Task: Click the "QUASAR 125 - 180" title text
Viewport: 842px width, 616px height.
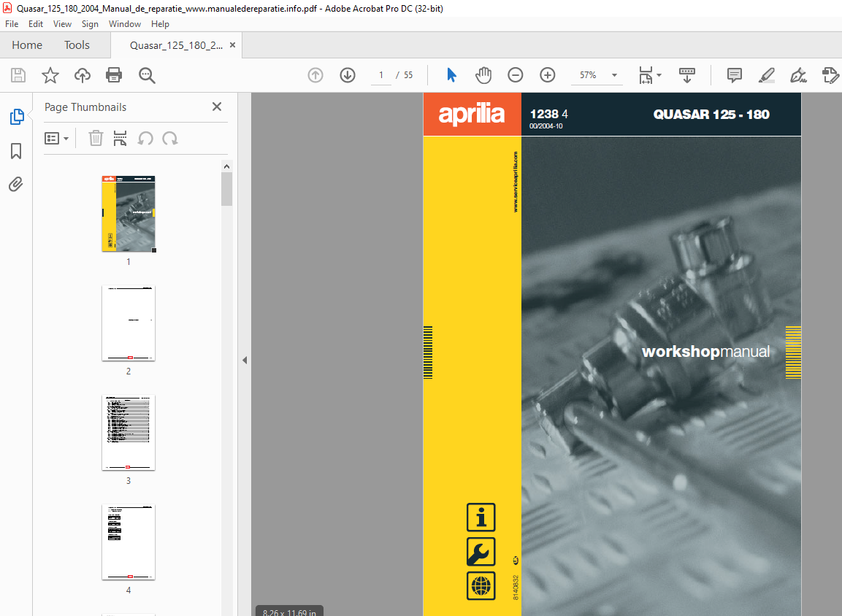Action: coord(711,115)
